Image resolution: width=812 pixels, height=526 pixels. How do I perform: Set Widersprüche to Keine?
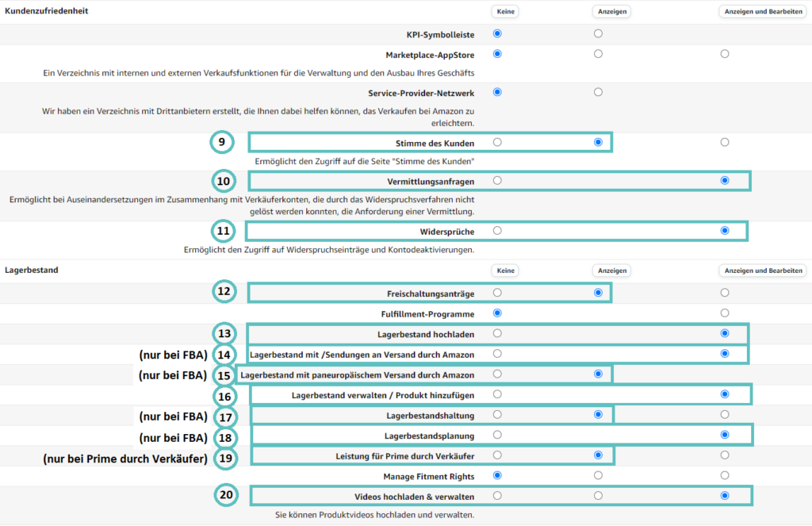[497, 231]
